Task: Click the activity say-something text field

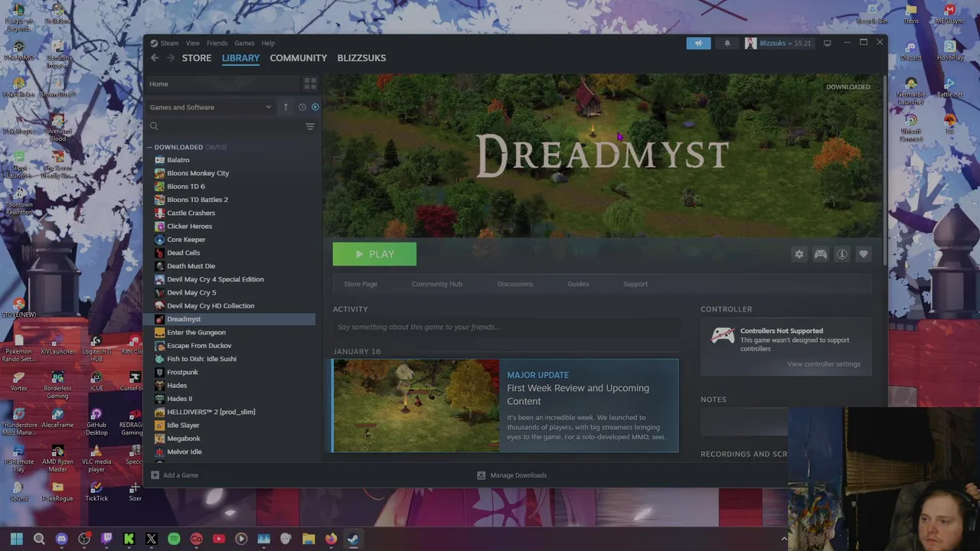Action: click(505, 327)
